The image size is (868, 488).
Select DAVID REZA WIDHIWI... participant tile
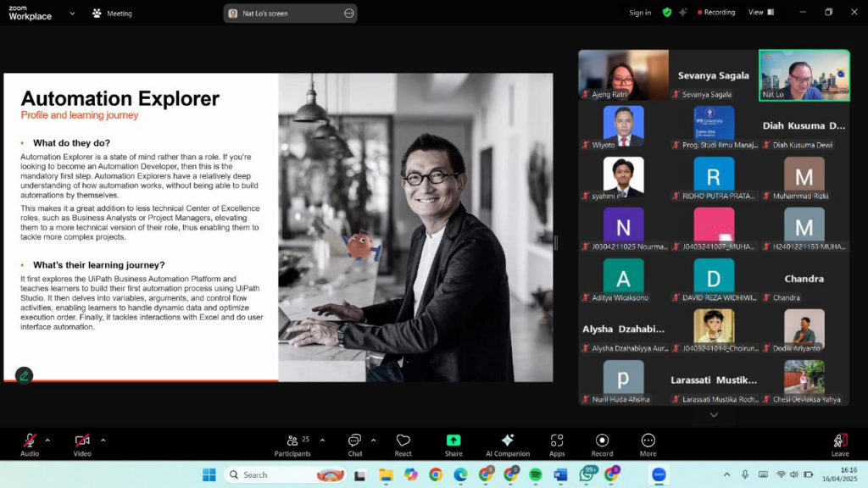tap(714, 279)
